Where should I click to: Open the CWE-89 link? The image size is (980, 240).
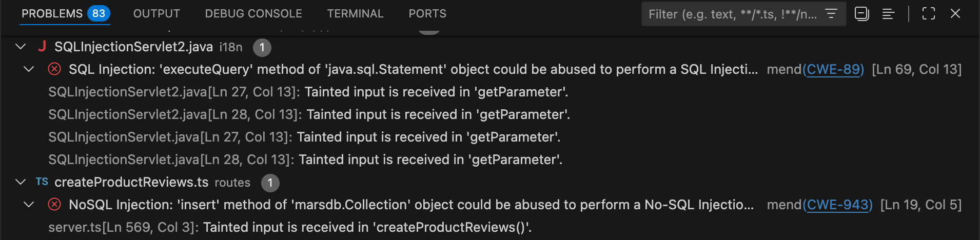coord(835,69)
